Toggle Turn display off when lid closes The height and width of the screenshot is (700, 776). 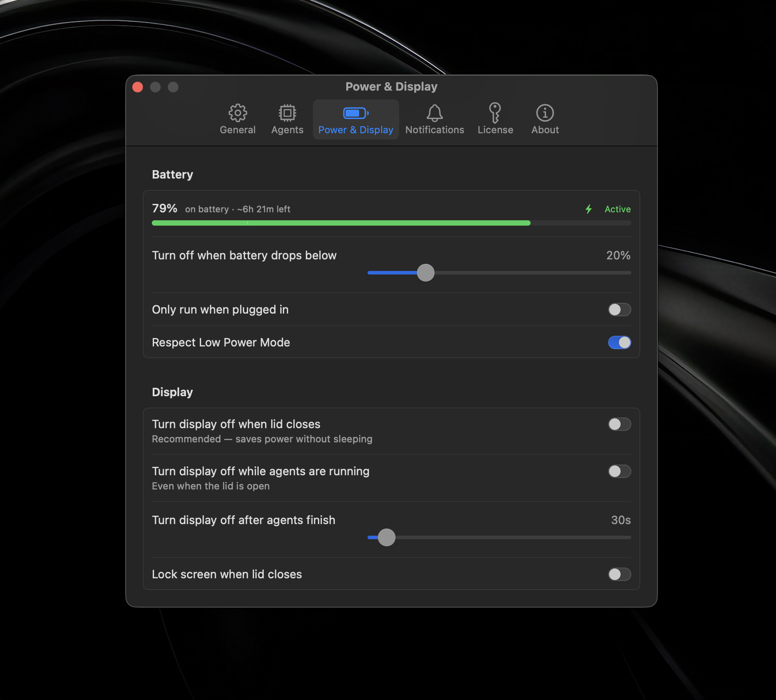click(x=619, y=424)
